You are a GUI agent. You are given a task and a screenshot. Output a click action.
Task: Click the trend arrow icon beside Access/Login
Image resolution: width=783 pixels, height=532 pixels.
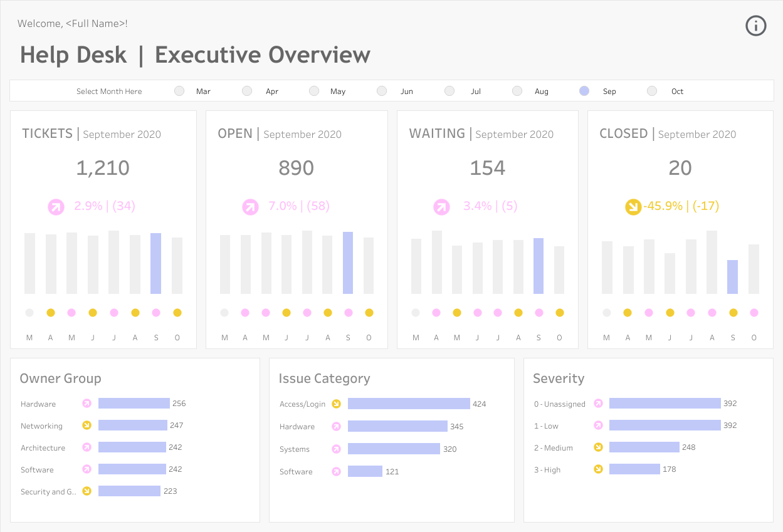(336, 404)
